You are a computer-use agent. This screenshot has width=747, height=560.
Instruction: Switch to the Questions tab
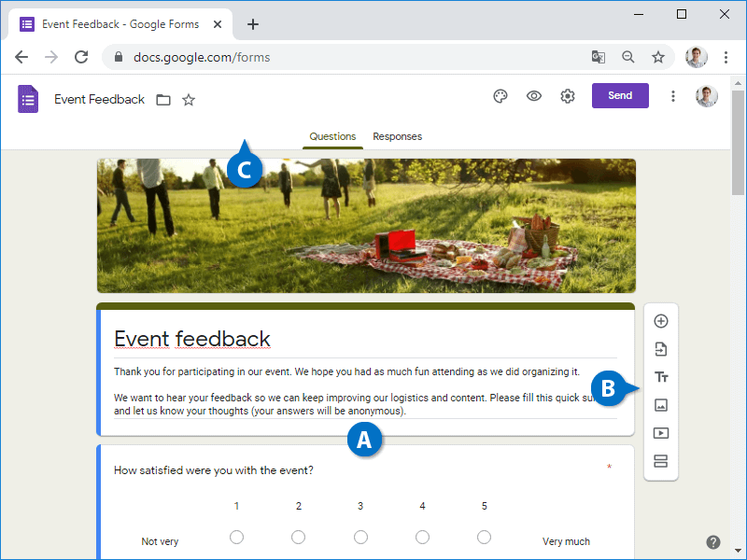click(x=332, y=136)
